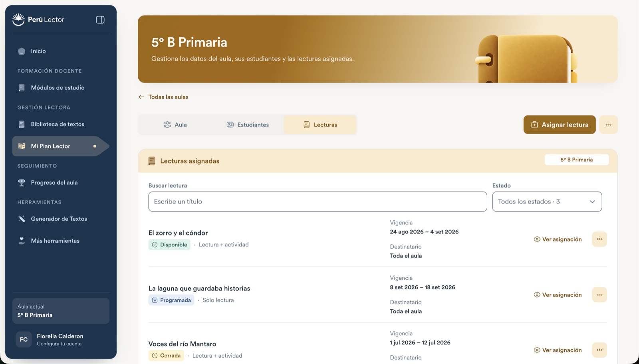Open Módulos de estudio

click(x=61, y=88)
